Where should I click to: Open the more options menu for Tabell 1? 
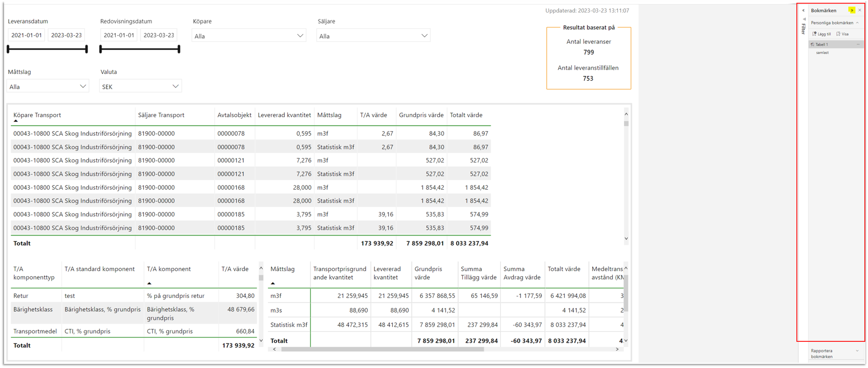[x=858, y=44]
